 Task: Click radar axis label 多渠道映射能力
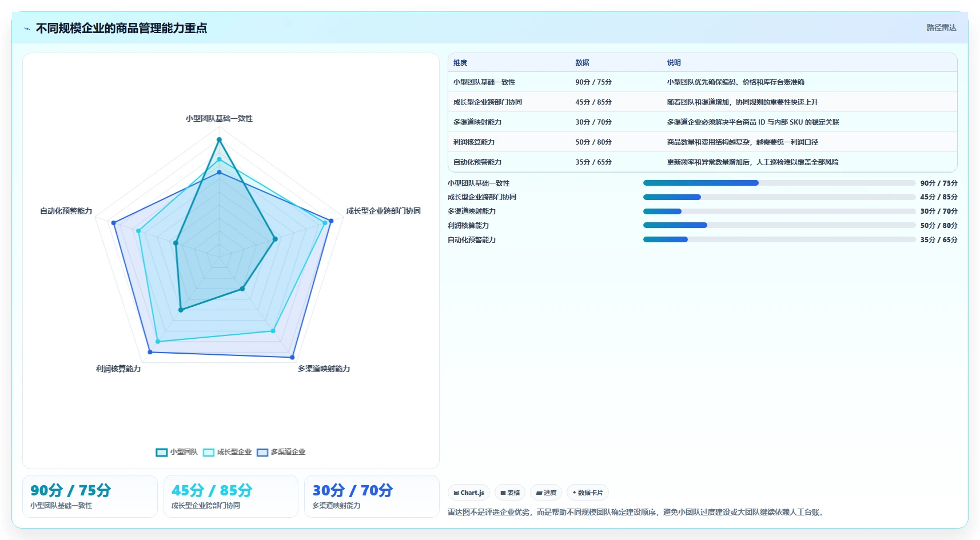324,369
